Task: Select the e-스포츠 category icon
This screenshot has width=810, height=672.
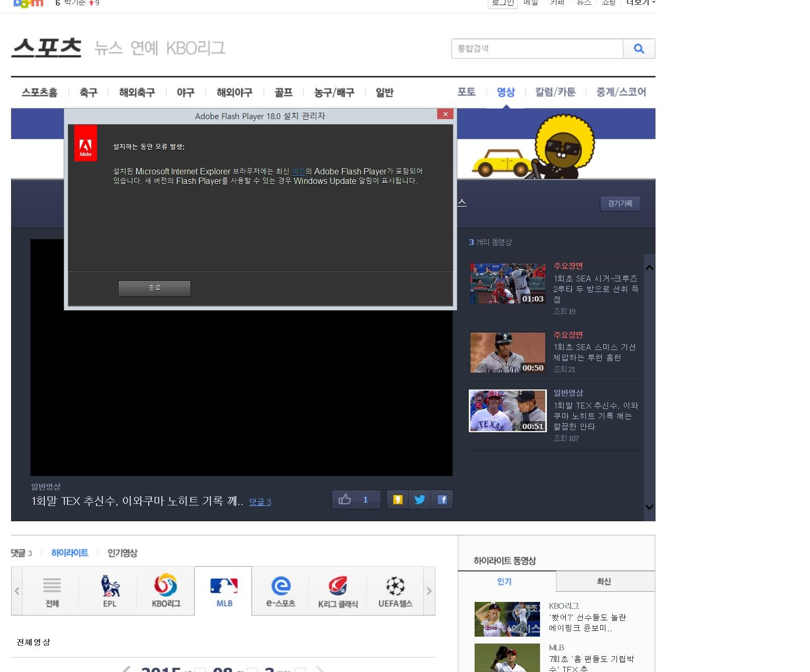Action: 281,591
